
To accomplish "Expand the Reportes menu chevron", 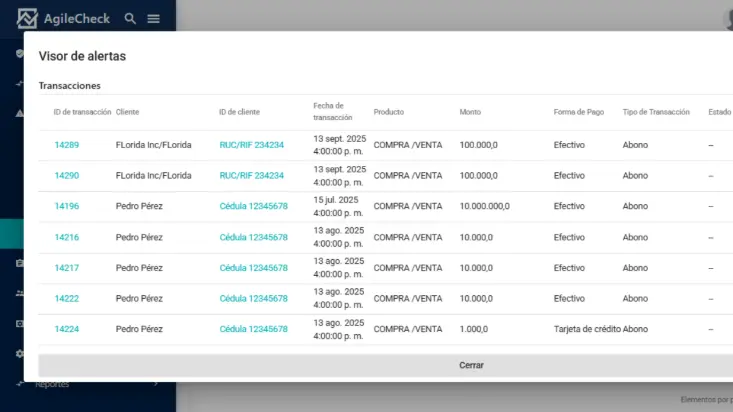I will (x=156, y=384).
